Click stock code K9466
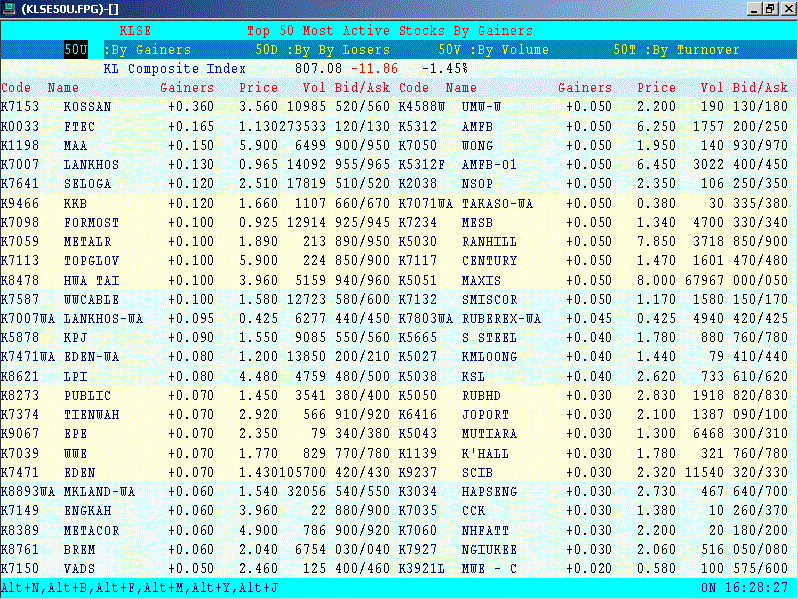Image resolution: width=798 pixels, height=599 pixels. pyautogui.click(x=20, y=204)
